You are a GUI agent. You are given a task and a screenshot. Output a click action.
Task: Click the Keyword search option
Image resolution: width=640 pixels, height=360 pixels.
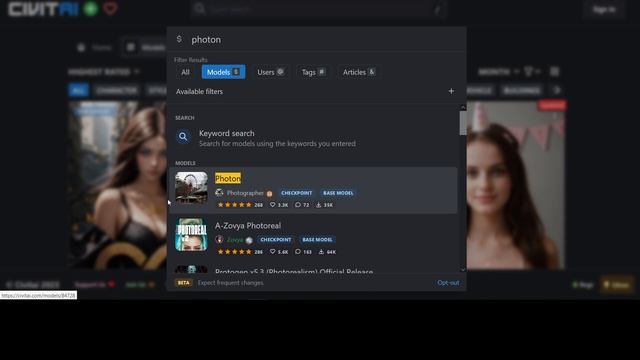(x=313, y=138)
